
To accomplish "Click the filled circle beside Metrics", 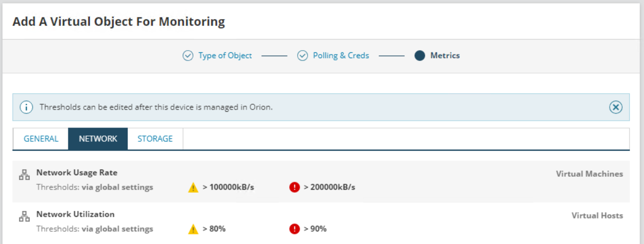I will click(419, 56).
